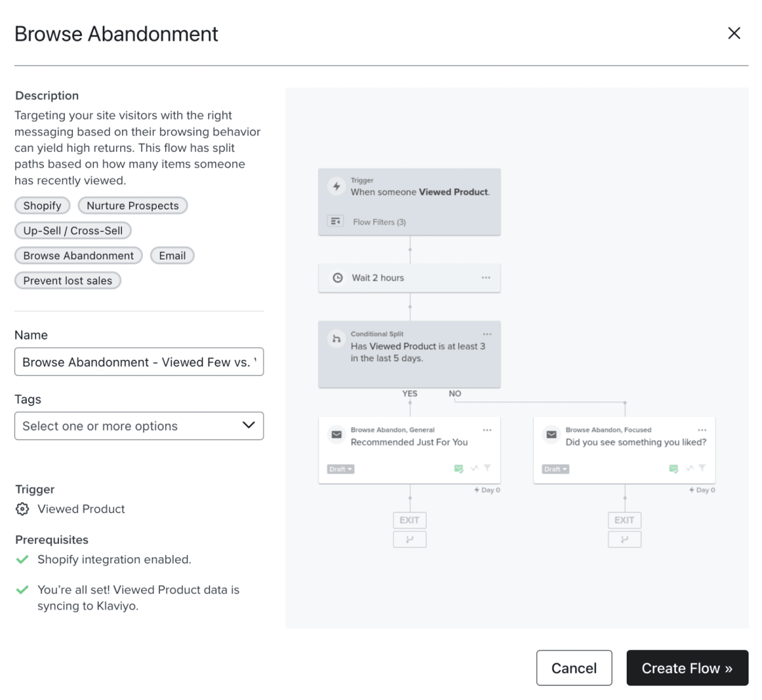Open Draft dropdown on Did you see something
This screenshot has width=762, height=700.
556,469
